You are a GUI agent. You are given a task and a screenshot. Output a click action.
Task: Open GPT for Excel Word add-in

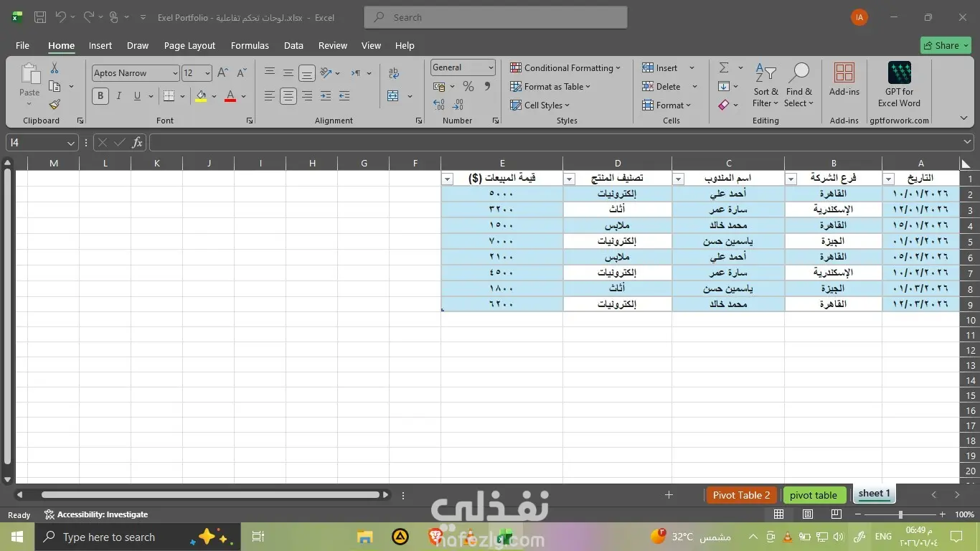[x=899, y=84]
